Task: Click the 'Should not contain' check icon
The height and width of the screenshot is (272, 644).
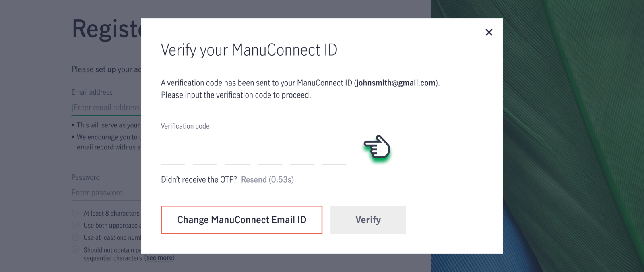Action: pyautogui.click(x=75, y=250)
